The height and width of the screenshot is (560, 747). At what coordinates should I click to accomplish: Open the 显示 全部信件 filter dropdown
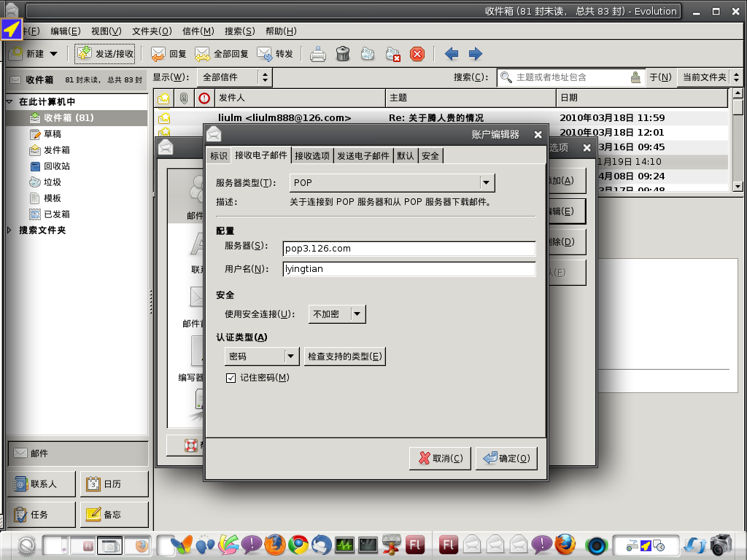pos(236,77)
